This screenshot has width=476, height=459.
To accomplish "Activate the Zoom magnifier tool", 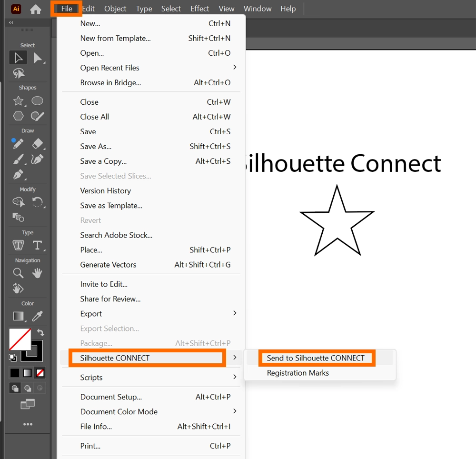I will tap(18, 273).
